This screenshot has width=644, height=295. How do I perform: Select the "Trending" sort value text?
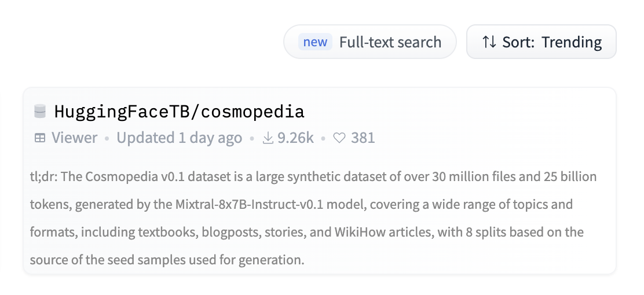(572, 42)
